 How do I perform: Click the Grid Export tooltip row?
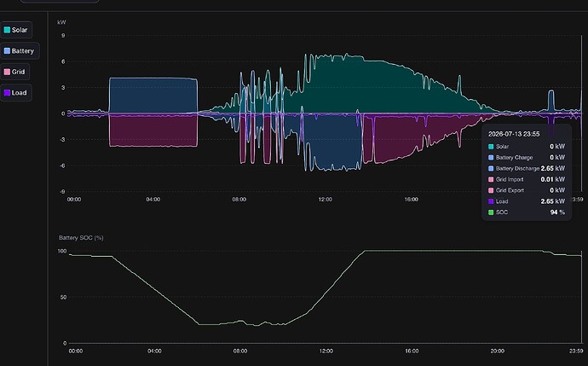pyautogui.click(x=527, y=190)
